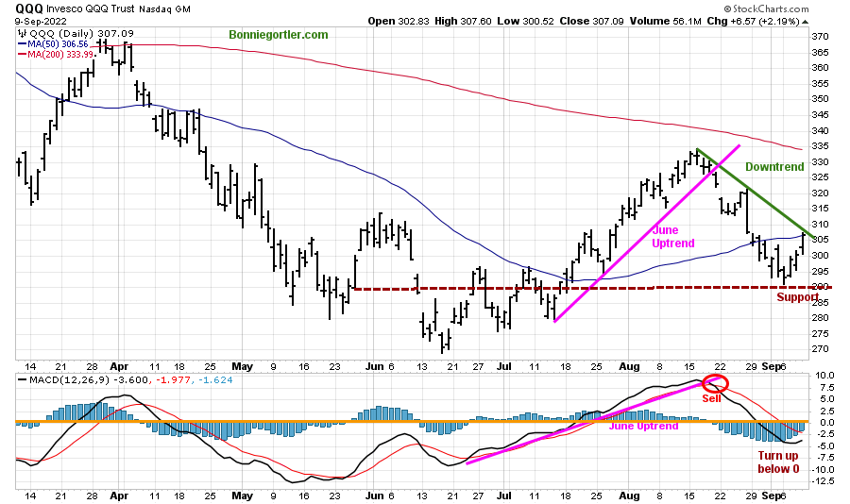This screenshot has height=504, width=850.
Task: Click the Turn up below 0 annotation
Action: 778,462
